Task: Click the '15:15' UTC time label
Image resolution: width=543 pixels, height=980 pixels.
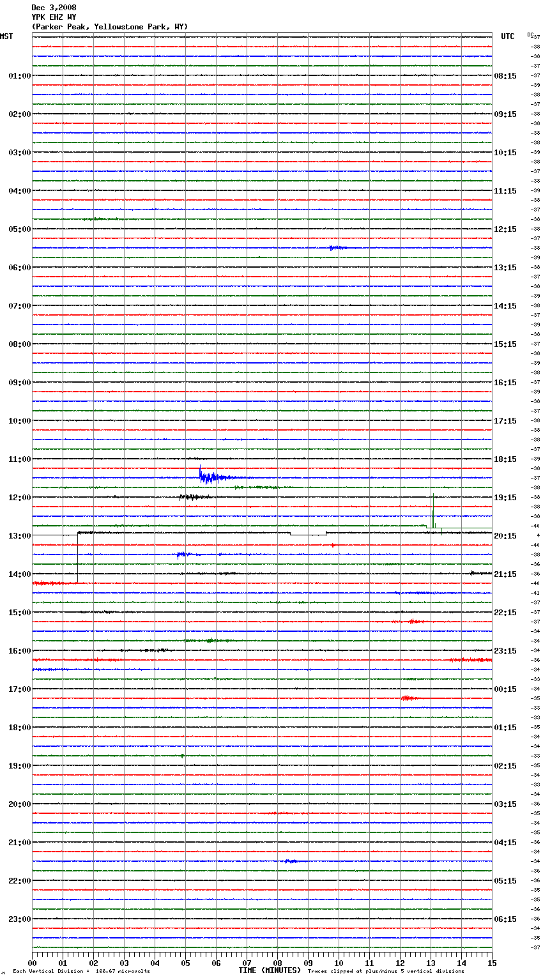Action: click(x=505, y=344)
